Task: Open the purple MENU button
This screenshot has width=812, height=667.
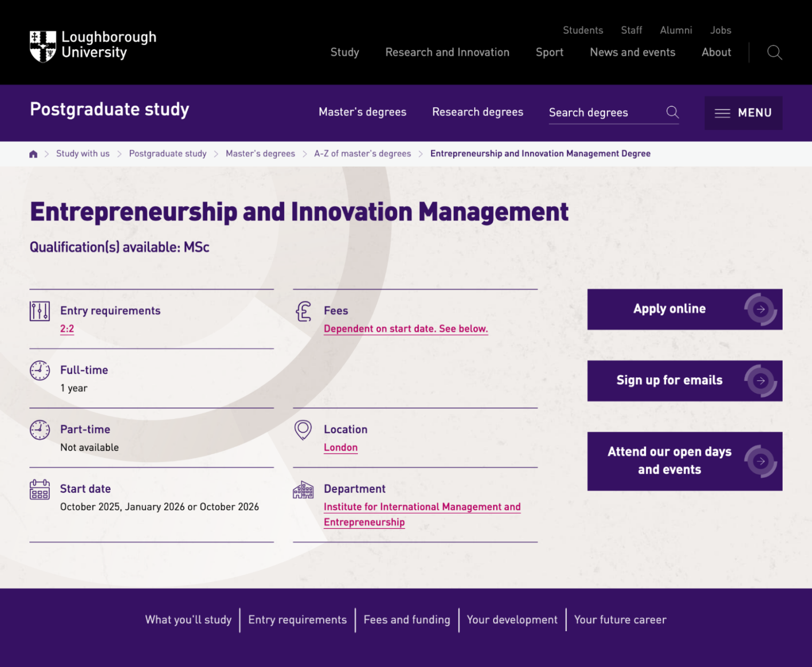Action: pyautogui.click(x=743, y=113)
